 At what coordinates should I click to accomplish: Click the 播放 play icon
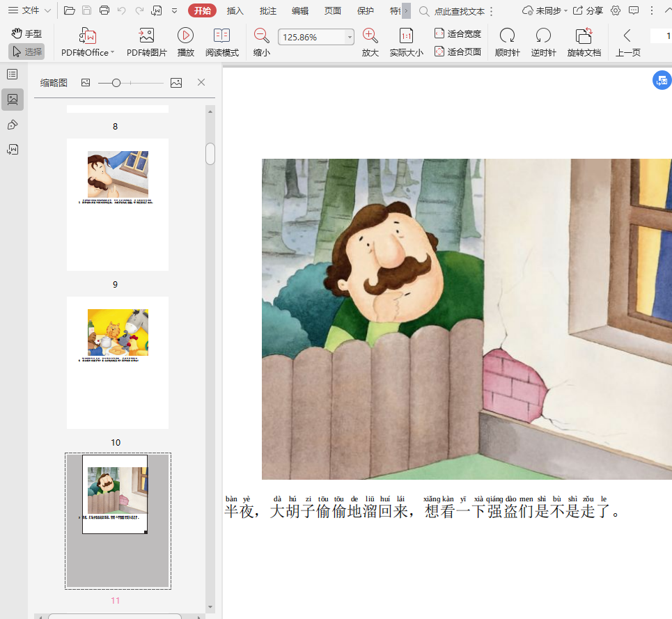pos(185,36)
